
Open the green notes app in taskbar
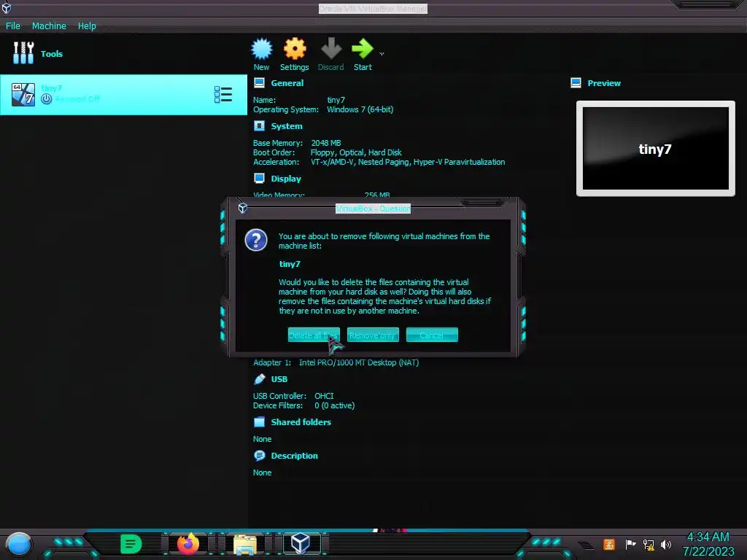(x=131, y=544)
